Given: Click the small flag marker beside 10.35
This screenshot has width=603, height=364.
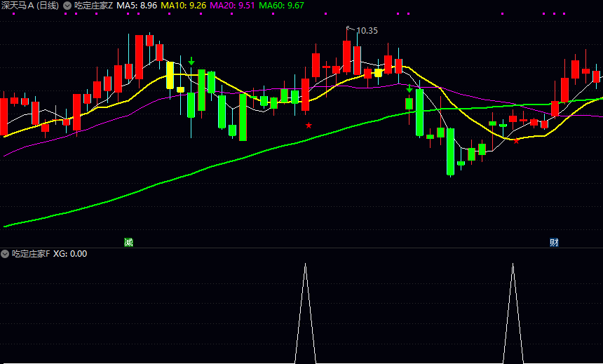Looking at the screenshot, I should (350, 28).
